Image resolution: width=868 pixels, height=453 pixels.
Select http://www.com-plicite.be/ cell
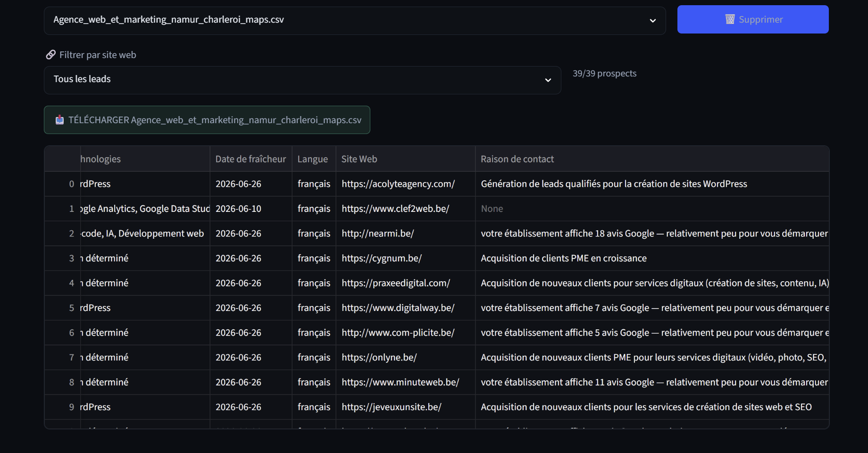click(405, 333)
